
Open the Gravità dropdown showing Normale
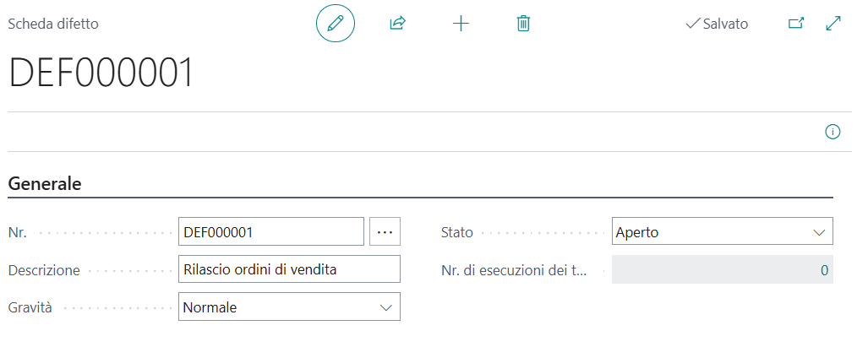tap(289, 307)
